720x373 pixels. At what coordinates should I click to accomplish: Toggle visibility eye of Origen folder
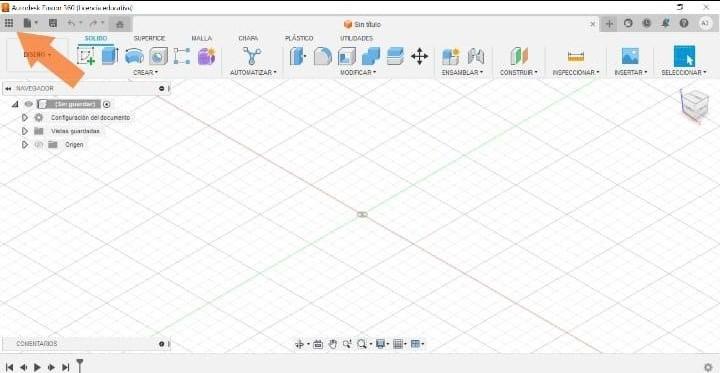(x=39, y=145)
